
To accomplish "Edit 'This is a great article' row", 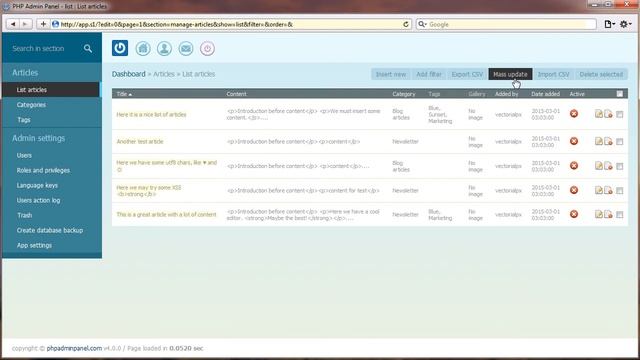I will [x=598, y=214].
